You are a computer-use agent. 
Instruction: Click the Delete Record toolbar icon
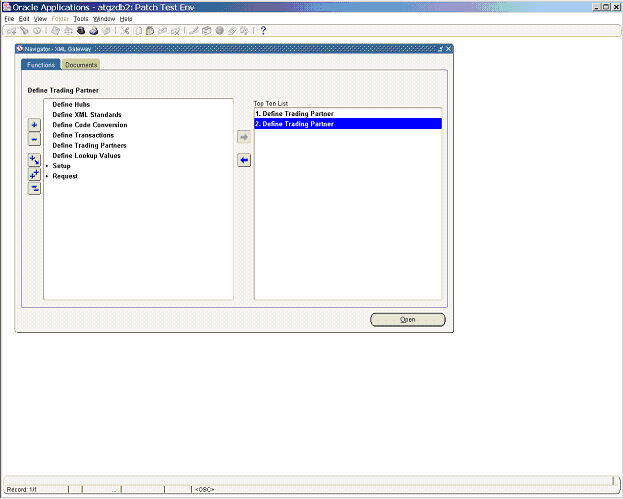[175, 31]
